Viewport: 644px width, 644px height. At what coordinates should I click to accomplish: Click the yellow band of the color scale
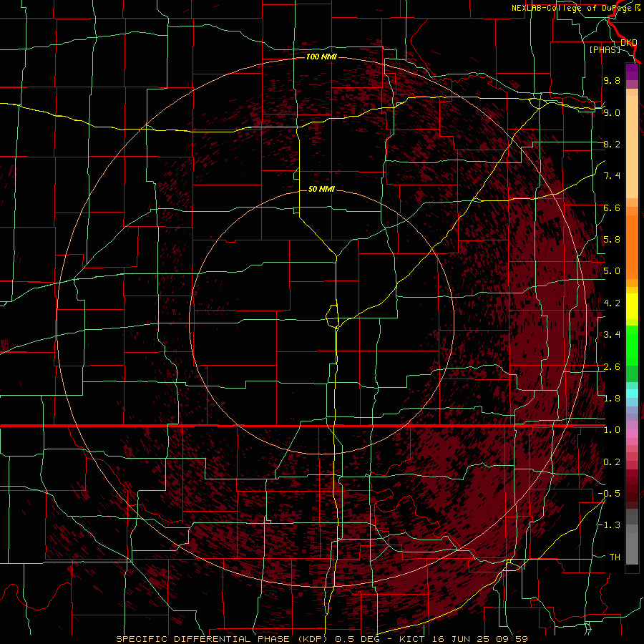click(x=632, y=306)
